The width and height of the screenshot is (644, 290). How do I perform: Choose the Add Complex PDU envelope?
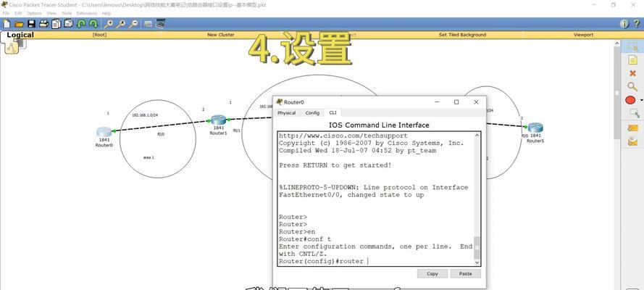coord(632,141)
